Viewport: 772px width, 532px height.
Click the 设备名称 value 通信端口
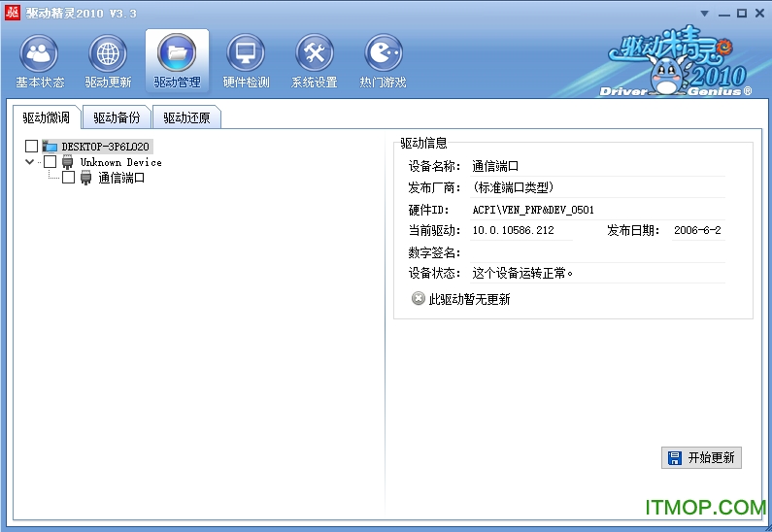[495, 166]
